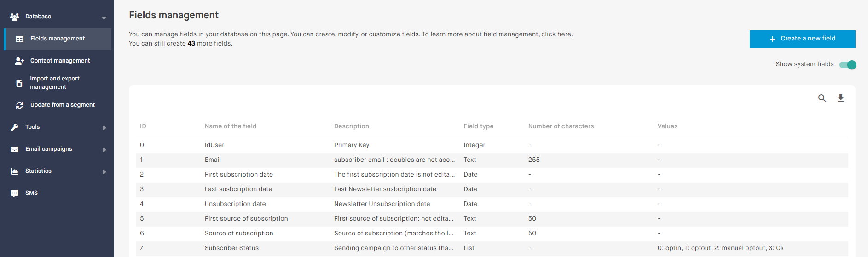This screenshot has width=868, height=257.
Task: Open Import and export management
Action: [54, 83]
